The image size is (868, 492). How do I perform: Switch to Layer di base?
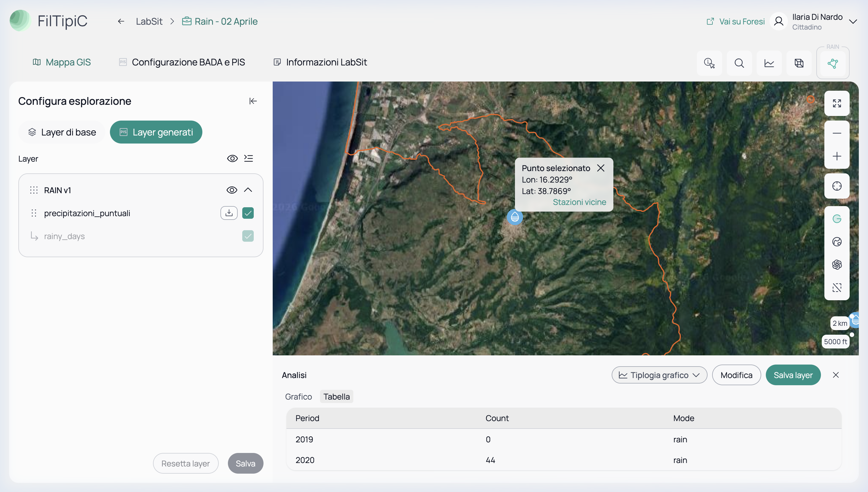[x=62, y=132]
